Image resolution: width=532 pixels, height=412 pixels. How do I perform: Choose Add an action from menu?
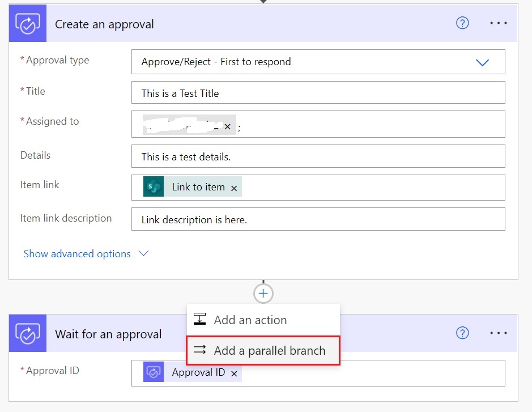(x=250, y=320)
